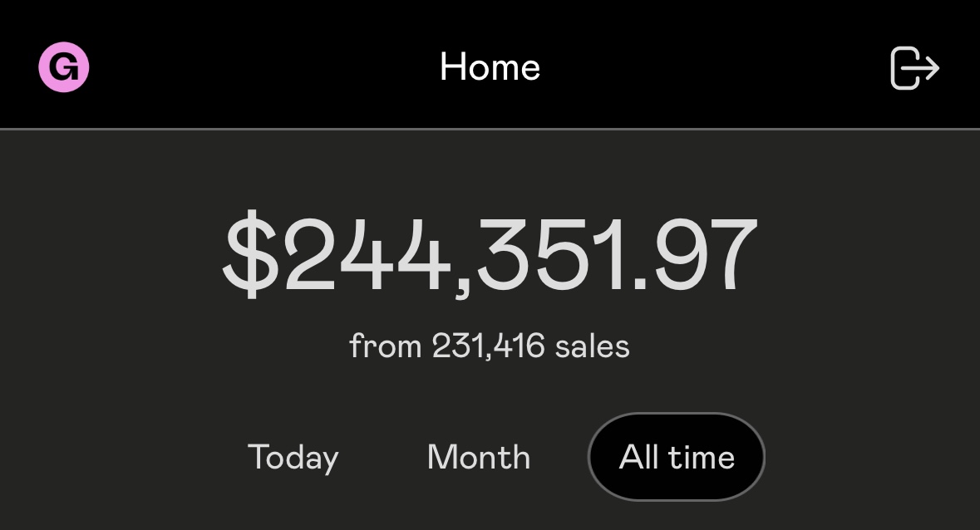Switch to the Today tab
This screenshot has width=980, height=530.
293,457
